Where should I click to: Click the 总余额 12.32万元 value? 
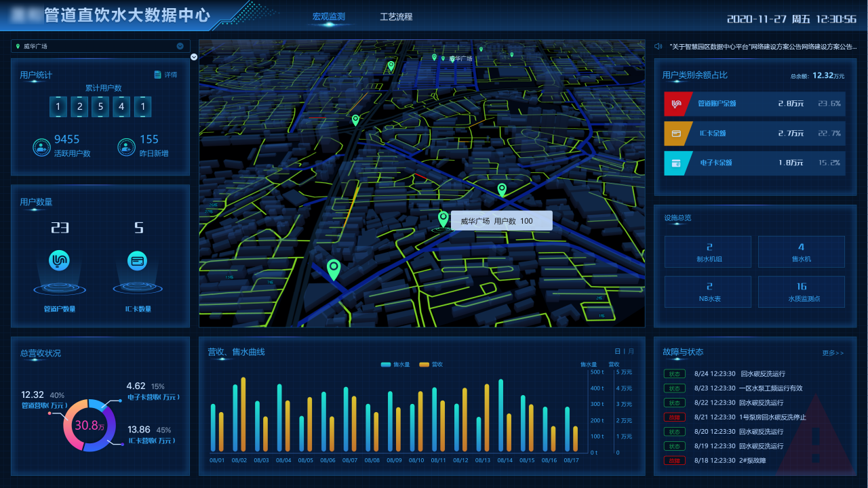[x=828, y=76]
